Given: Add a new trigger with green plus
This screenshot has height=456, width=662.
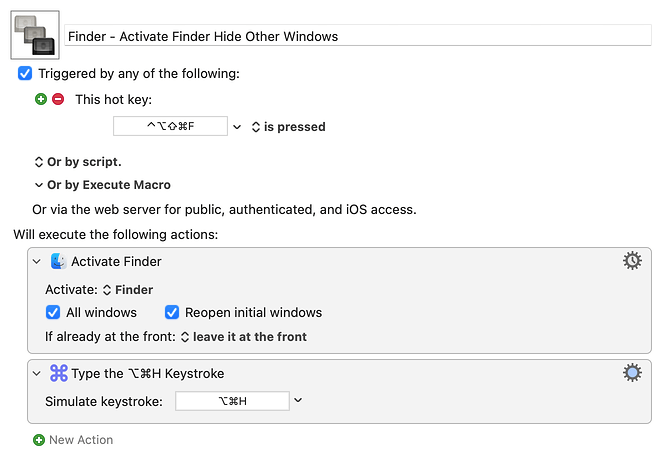Looking at the screenshot, I should (x=41, y=99).
